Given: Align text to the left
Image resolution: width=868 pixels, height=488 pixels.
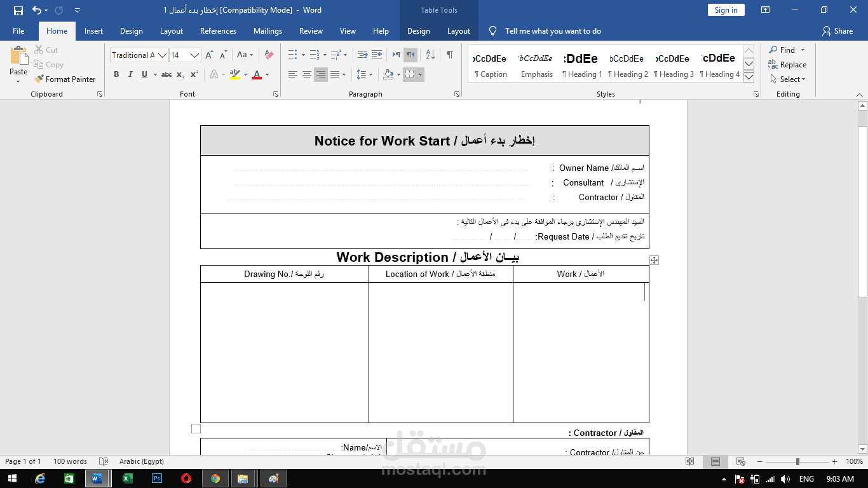Looking at the screenshot, I should pos(293,74).
